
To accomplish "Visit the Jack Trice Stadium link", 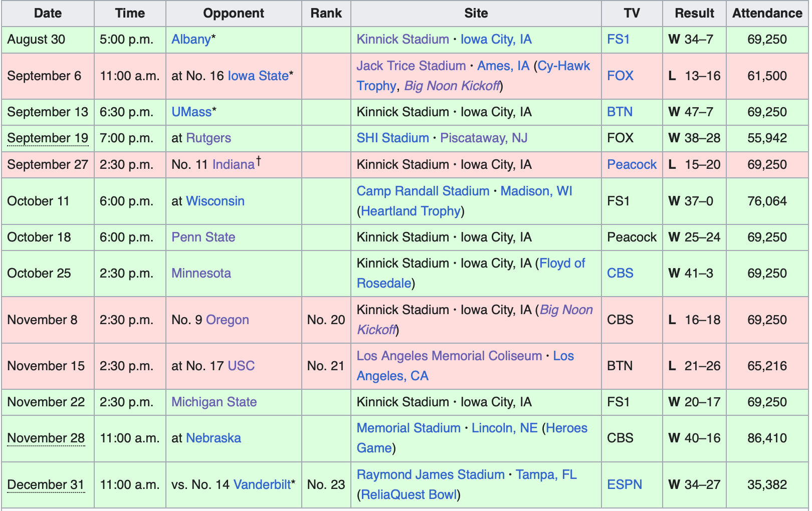I will tap(411, 66).
